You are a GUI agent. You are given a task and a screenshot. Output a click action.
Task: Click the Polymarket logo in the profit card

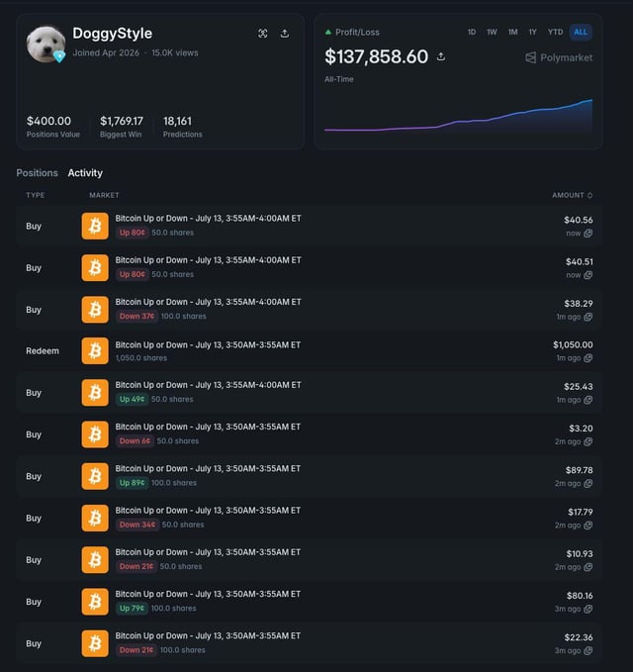559,57
